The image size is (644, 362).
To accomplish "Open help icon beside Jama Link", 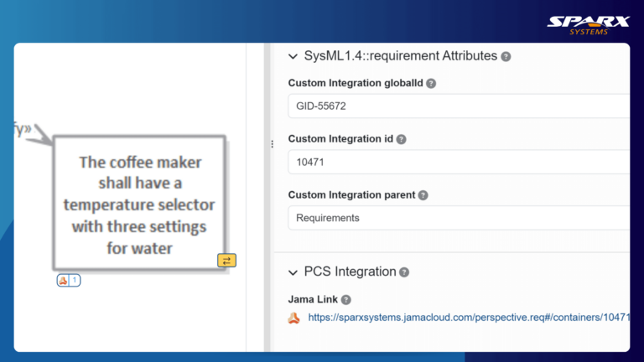I will 345,300.
